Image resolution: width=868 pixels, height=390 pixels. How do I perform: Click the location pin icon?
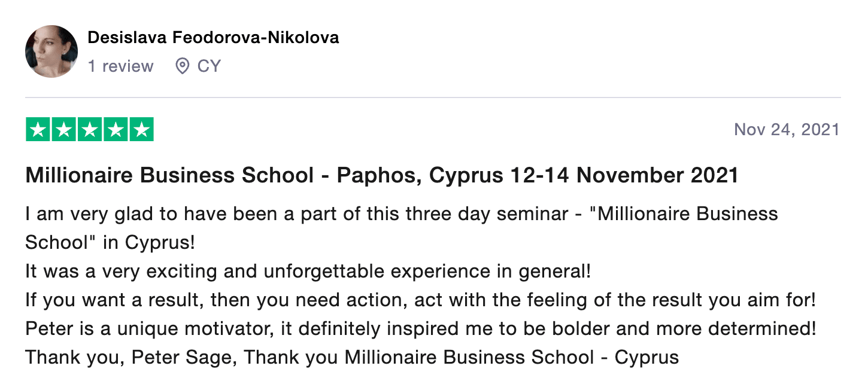[182, 66]
